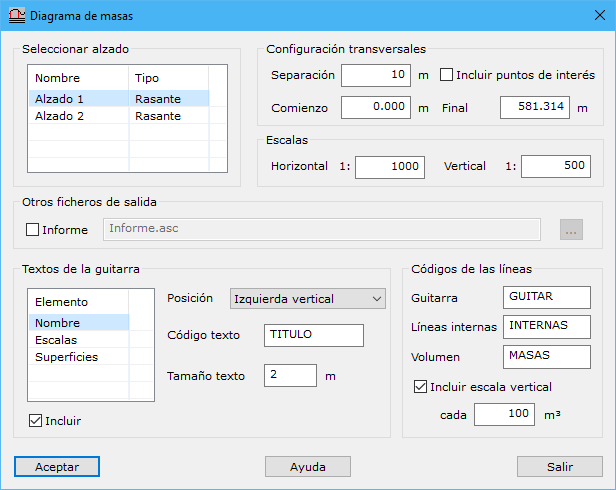616x490 pixels.
Task: Click the Código texto field TITULO
Action: 314,335
